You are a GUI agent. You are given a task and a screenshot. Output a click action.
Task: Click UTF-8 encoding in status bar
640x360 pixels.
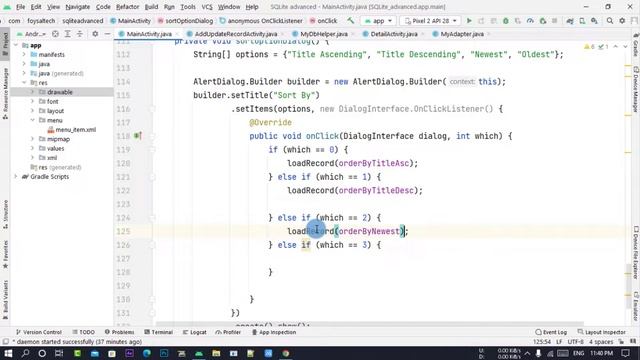click(576, 342)
